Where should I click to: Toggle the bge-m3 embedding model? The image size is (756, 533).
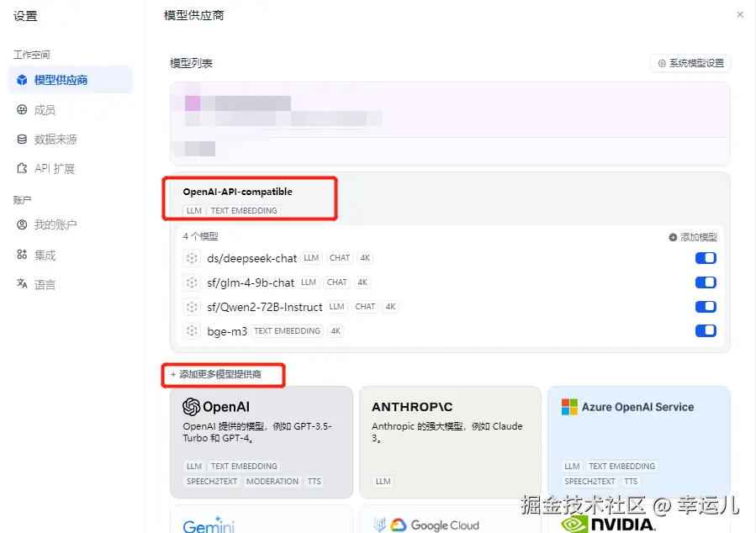point(706,330)
